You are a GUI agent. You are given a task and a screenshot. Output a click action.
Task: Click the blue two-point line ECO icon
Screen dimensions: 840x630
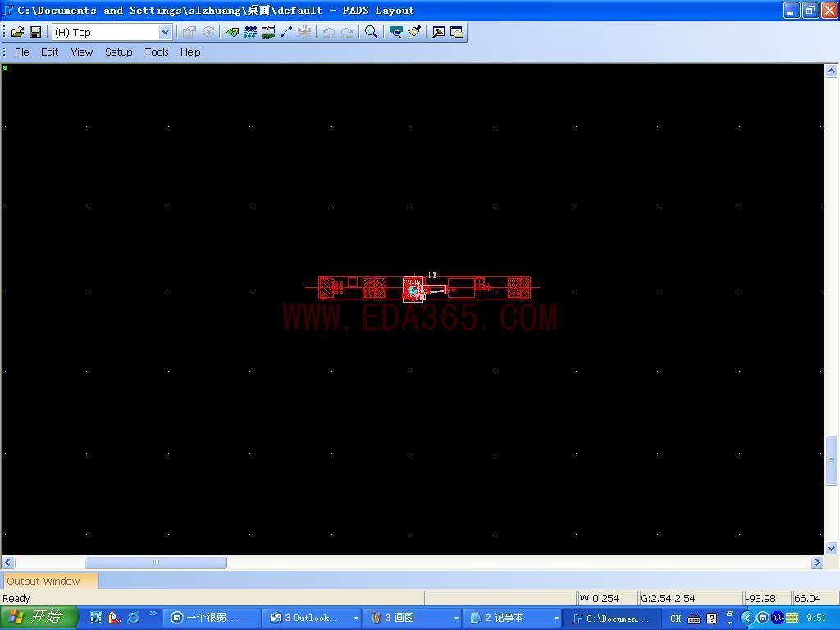coord(286,32)
